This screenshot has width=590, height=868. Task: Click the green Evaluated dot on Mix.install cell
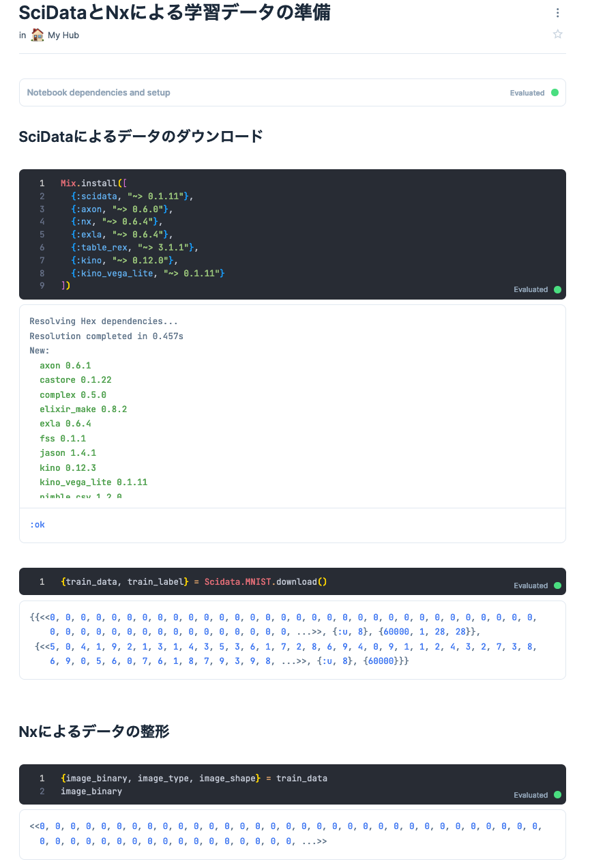pos(557,289)
